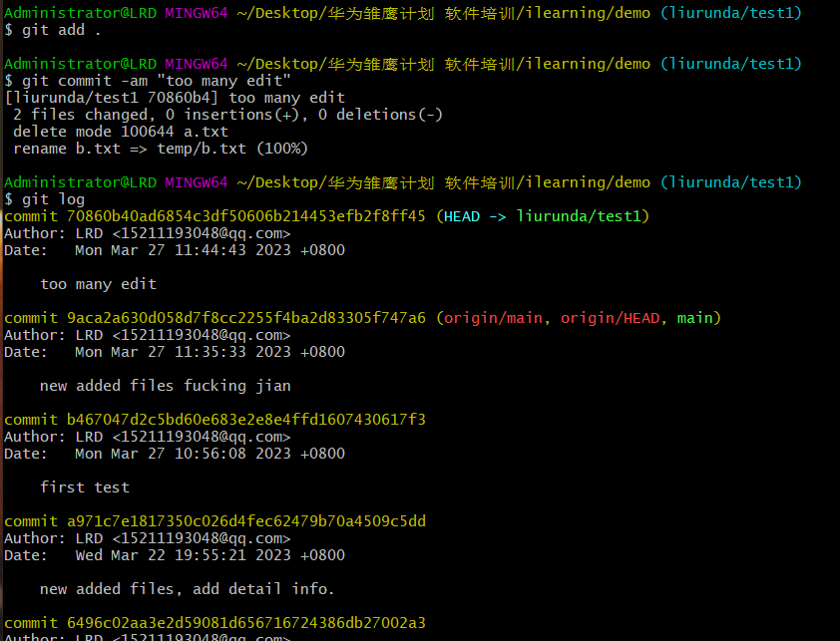Click the Author line under commit 9aca2a63
This screenshot has height=641, width=840.
click(x=148, y=335)
